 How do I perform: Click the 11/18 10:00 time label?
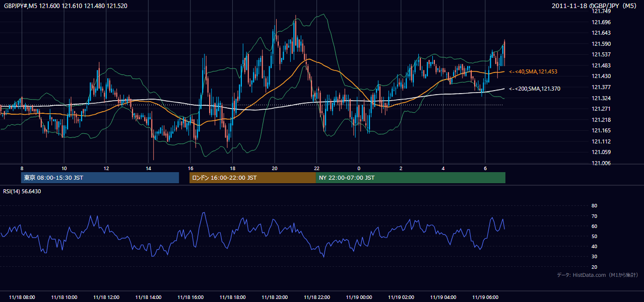coord(64,297)
